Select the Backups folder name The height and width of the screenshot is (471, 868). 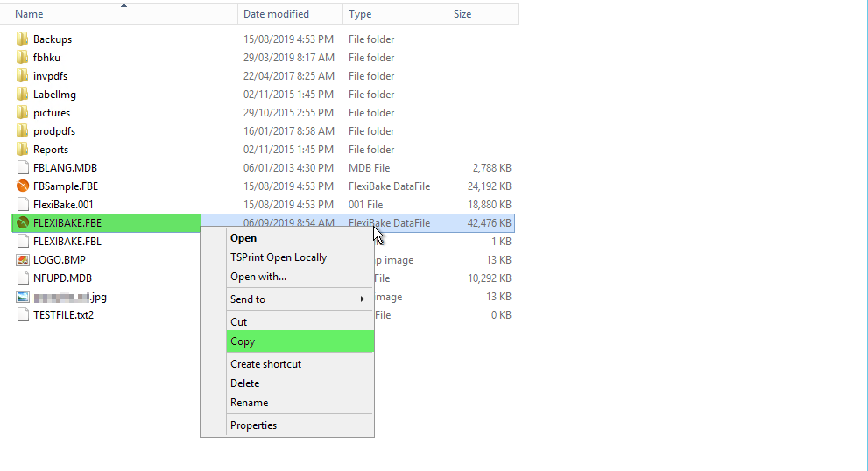[x=53, y=39]
